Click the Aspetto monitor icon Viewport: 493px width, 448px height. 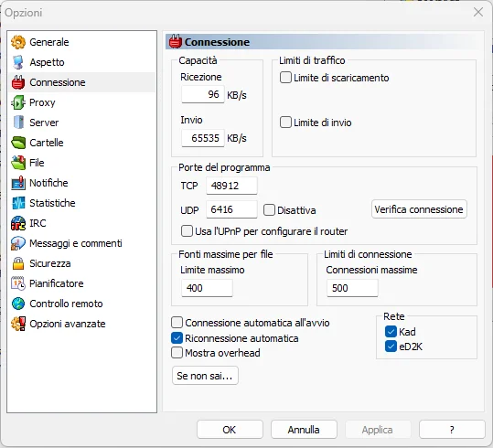pos(18,62)
